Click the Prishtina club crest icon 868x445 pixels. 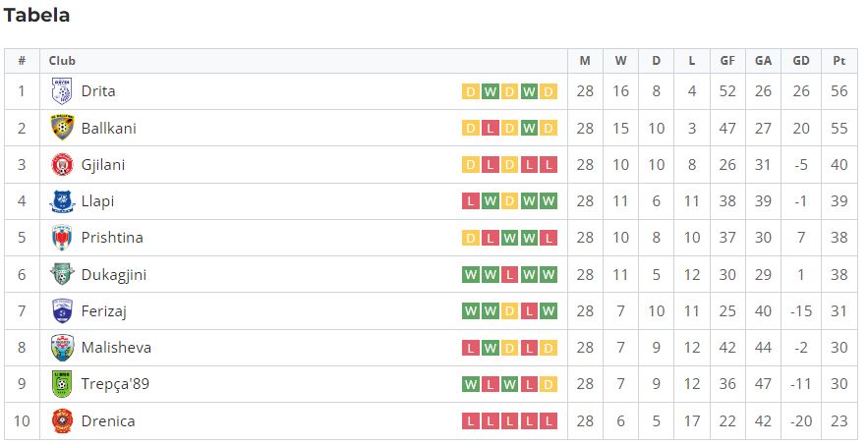click(62, 238)
